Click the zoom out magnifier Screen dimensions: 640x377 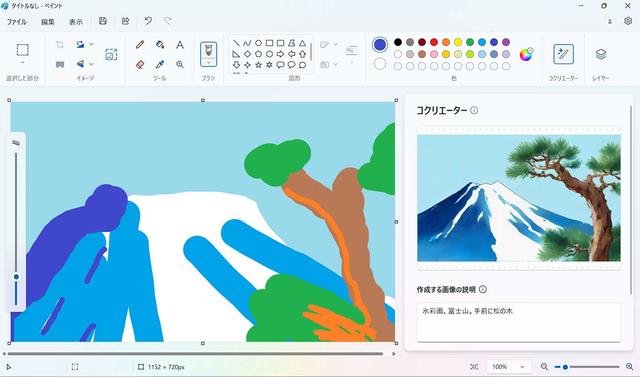click(544, 367)
